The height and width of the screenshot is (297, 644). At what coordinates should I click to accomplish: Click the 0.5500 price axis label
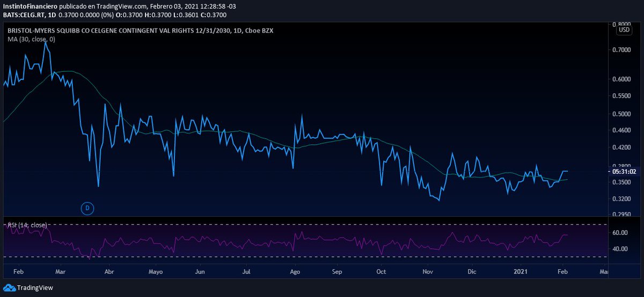point(622,96)
